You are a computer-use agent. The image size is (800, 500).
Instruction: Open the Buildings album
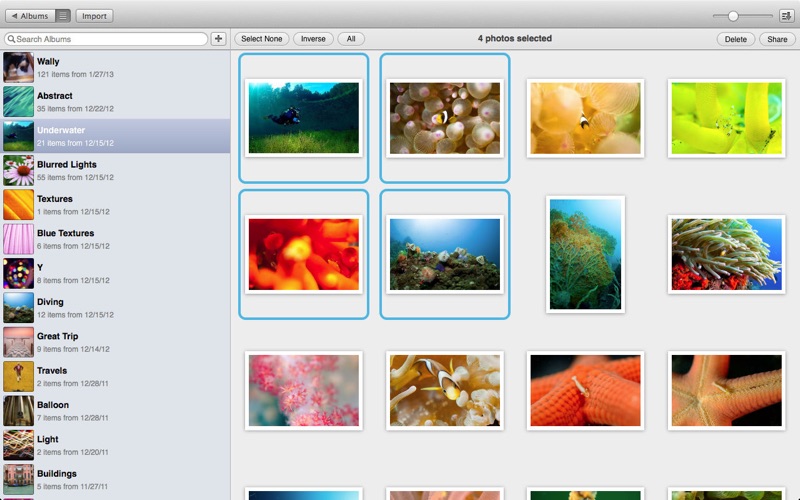click(x=115, y=480)
